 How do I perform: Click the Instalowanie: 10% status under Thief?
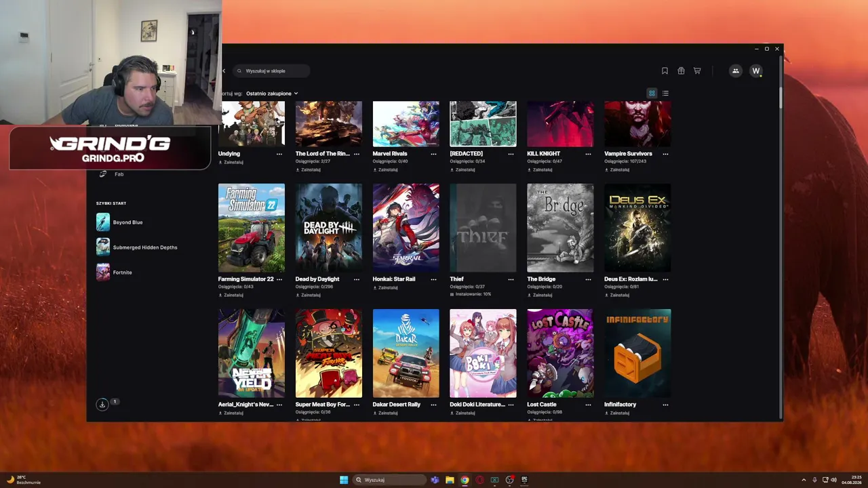[x=471, y=294]
